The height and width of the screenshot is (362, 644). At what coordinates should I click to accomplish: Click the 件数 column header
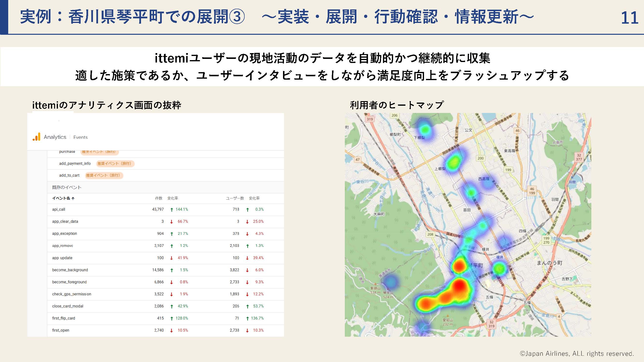coord(158,198)
